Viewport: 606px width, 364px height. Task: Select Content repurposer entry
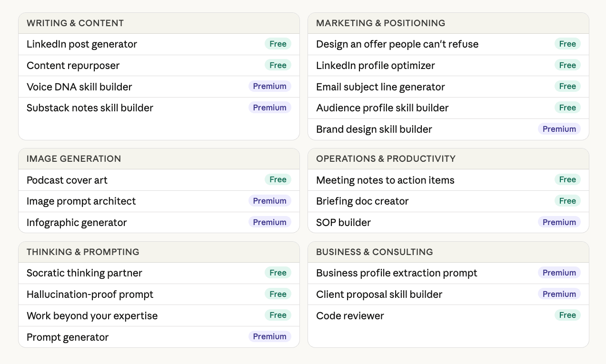[159, 66]
